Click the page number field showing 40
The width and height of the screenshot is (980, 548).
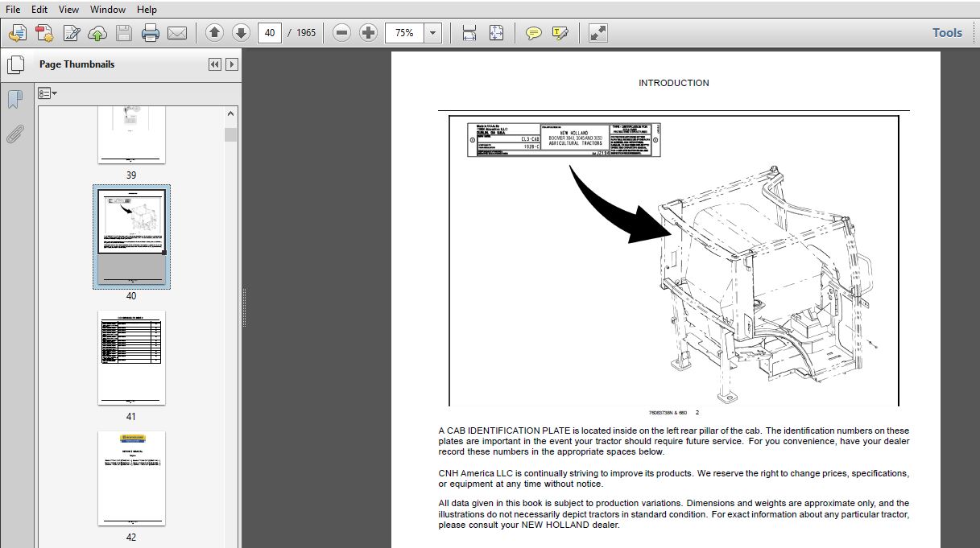270,33
